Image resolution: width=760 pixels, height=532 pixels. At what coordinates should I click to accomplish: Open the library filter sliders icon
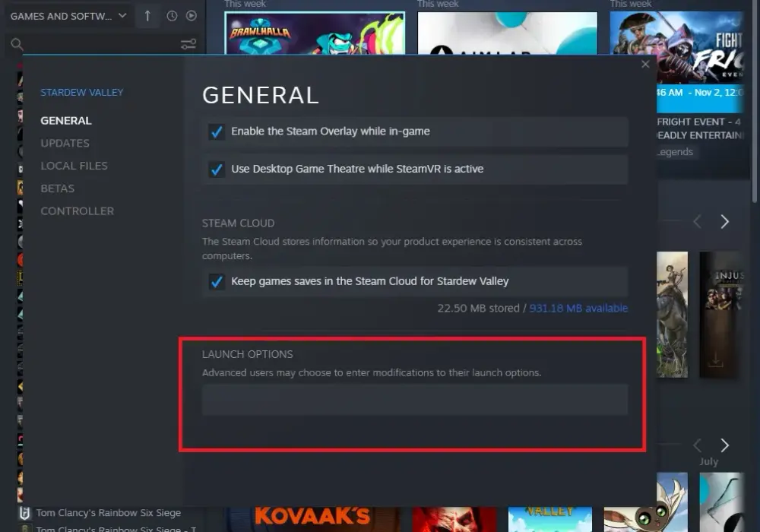pos(188,44)
